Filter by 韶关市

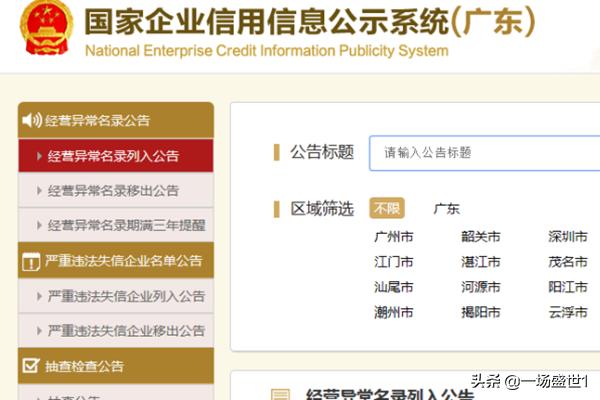481,237
